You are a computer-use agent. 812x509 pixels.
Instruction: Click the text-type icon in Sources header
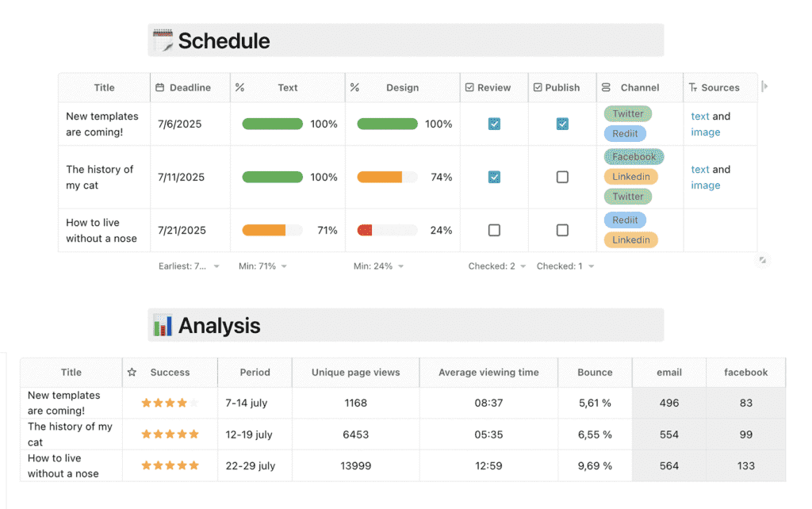click(x=693, y=88)
